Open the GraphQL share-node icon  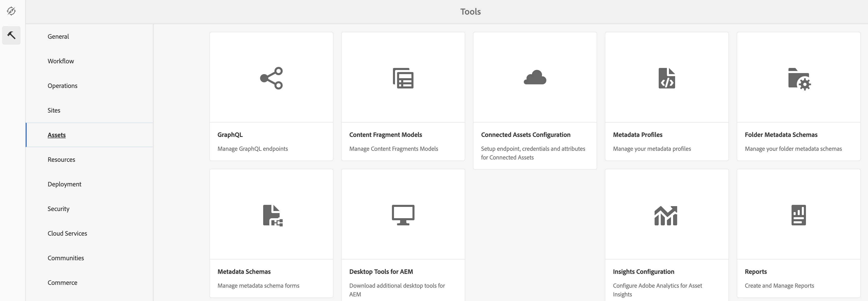coord(271,78)
